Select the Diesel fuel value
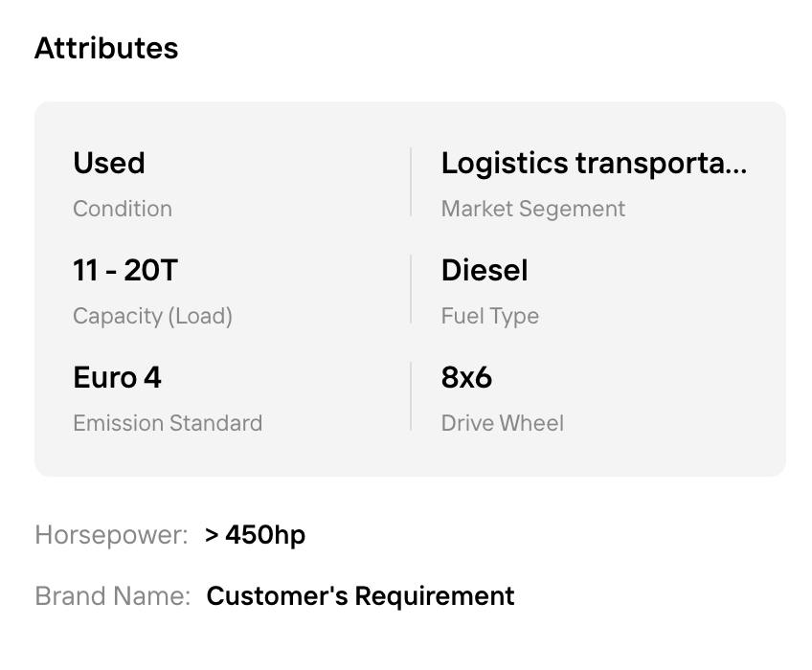Screen dimensions: 812x670 click(x=485, y=270)
